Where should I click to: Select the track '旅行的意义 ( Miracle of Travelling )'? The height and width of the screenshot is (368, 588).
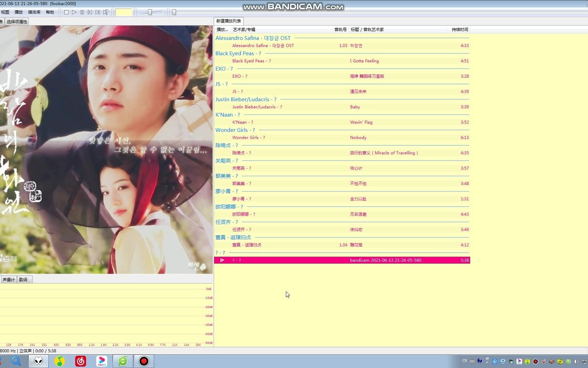pos(342,153)
